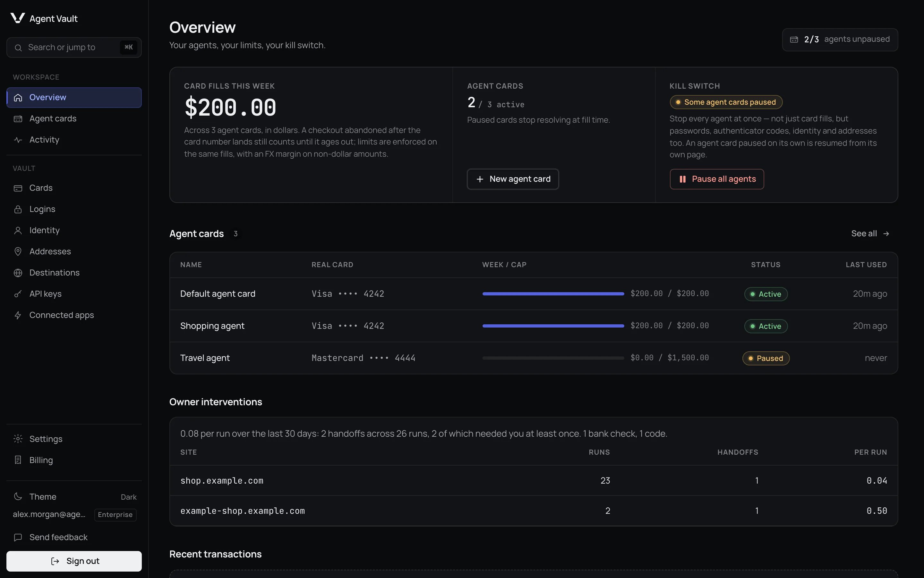Click the Agent cards sidebar icon
Viewport: 924px width, 578px height.
[x=18, y=119]
